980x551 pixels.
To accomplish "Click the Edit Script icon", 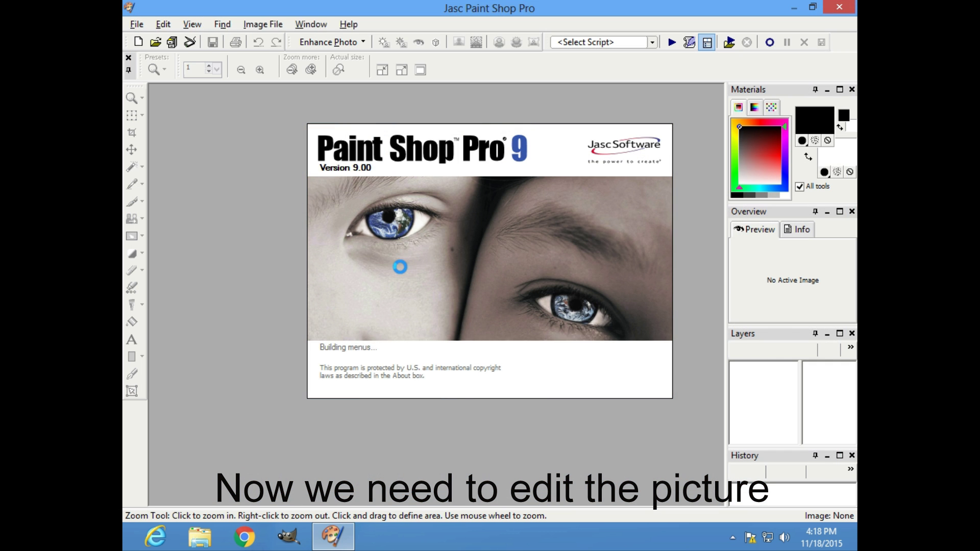I will (689, 42).
